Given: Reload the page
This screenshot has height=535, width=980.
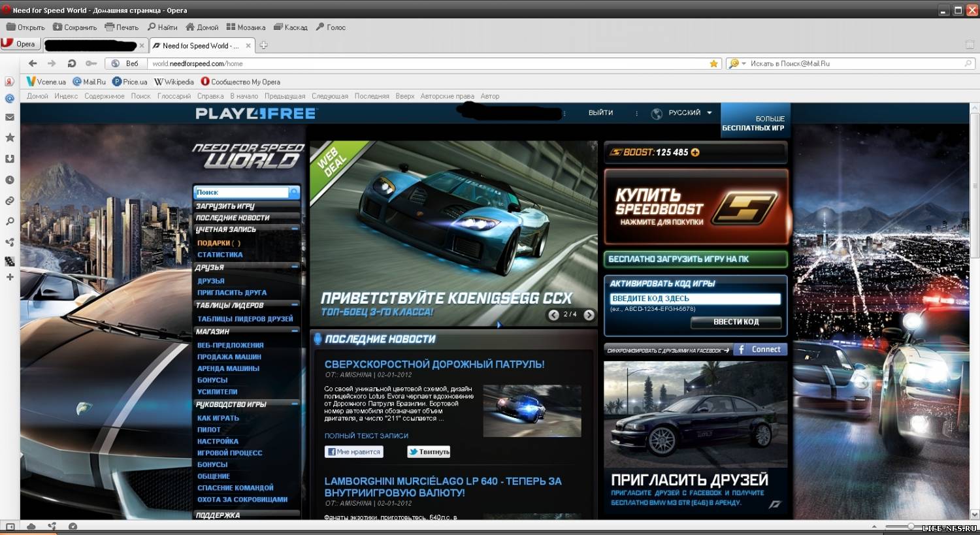Looking at the screenshot, I should click(x=71, y=63).
